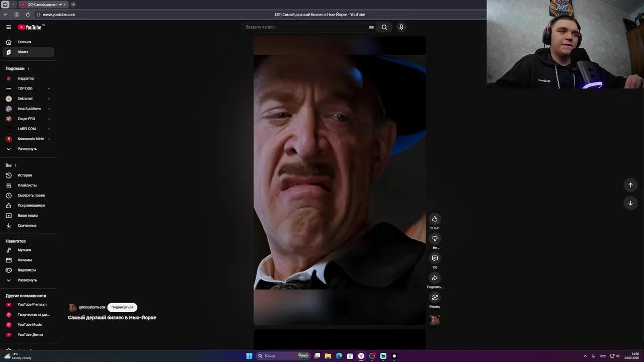This screenshot has height=362, width=644.
Task: Open Видеоигры in Навигатор section
Action: point(28,270)
